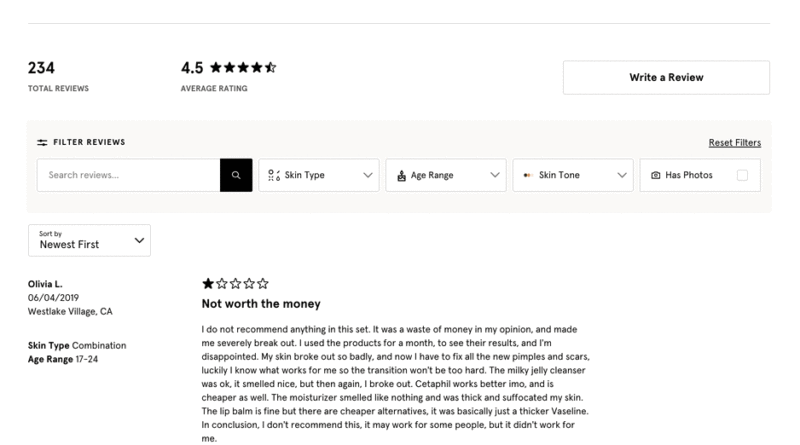Click the fifth empty star in Olivia's review
800x445 pixels.
coord(263,283)
